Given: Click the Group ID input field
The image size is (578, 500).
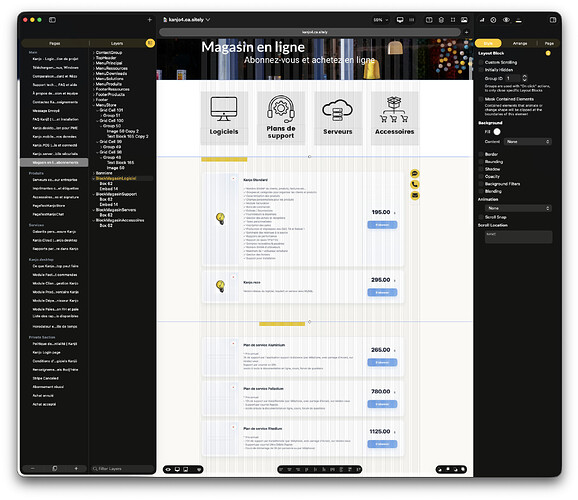Looking at the screenshot, I should (513, 78).
